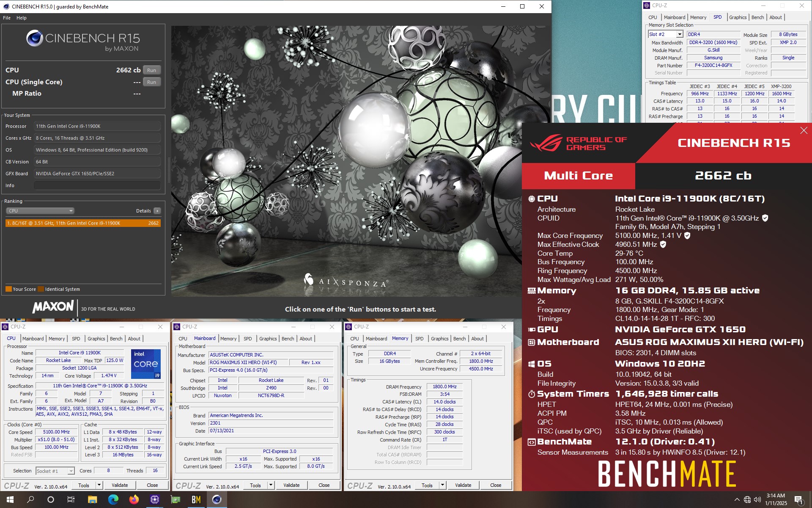The height and width of the screenshot is (508, 812).
Task: Run the CPU Single Core benchmark
Action: tap(152, 82)
